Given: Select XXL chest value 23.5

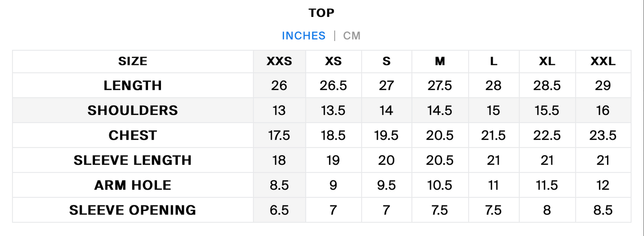Looking at the screenshot, I should [603, 135].
